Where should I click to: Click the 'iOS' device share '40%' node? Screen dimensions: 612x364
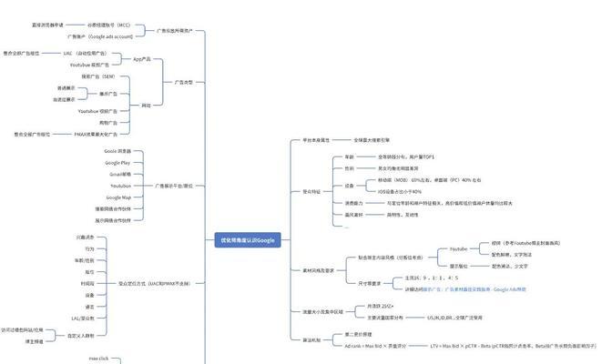tap(399, 192)
